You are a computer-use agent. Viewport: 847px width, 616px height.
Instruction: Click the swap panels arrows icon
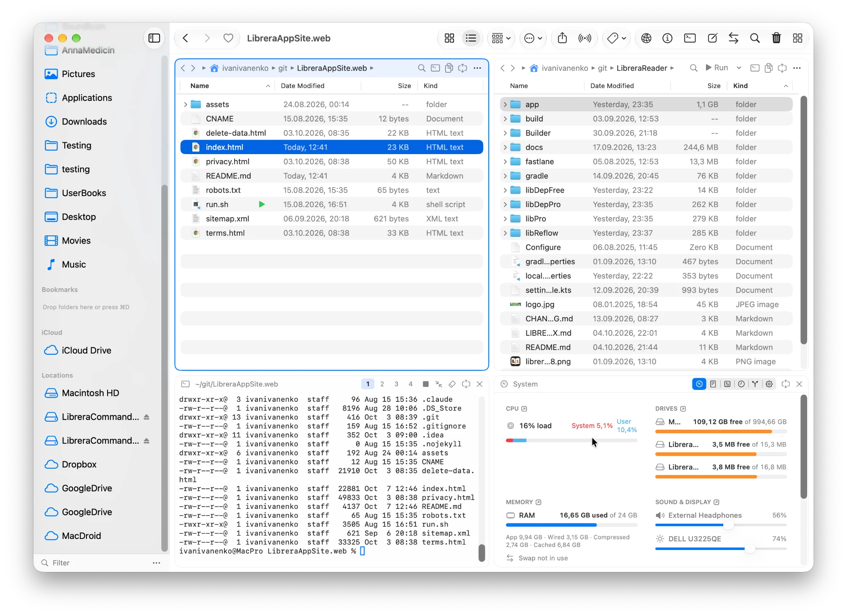(734, 38)
